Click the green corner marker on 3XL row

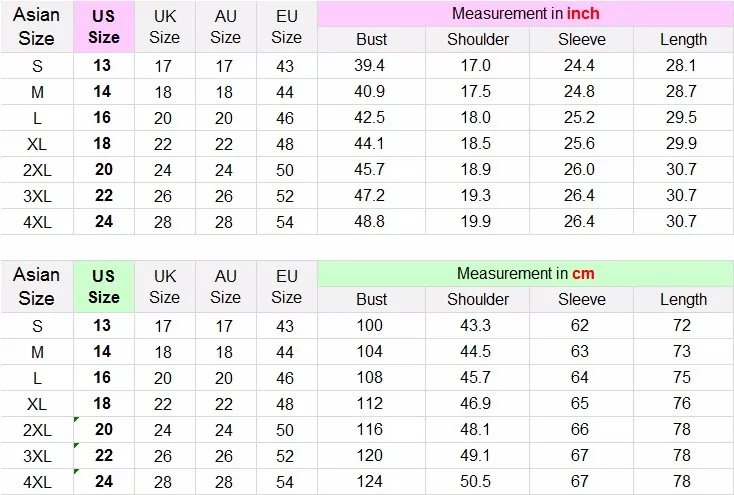[x=77, y=445]
